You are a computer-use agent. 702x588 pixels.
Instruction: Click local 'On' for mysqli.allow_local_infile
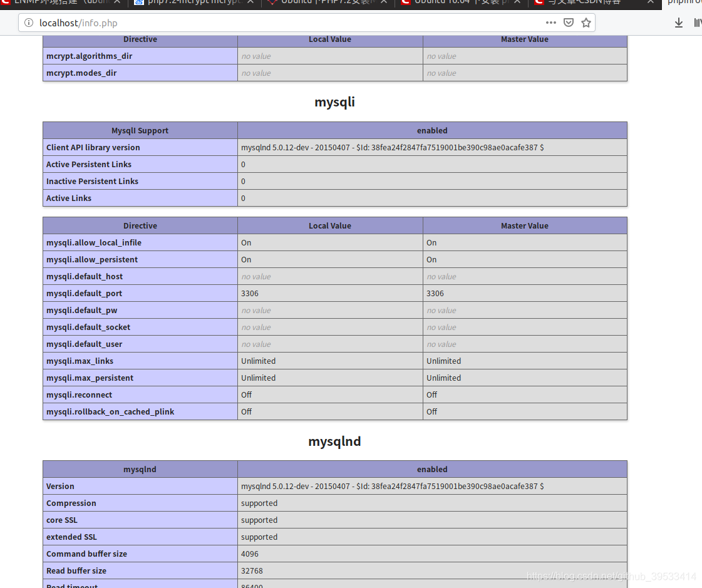point(246,243)
